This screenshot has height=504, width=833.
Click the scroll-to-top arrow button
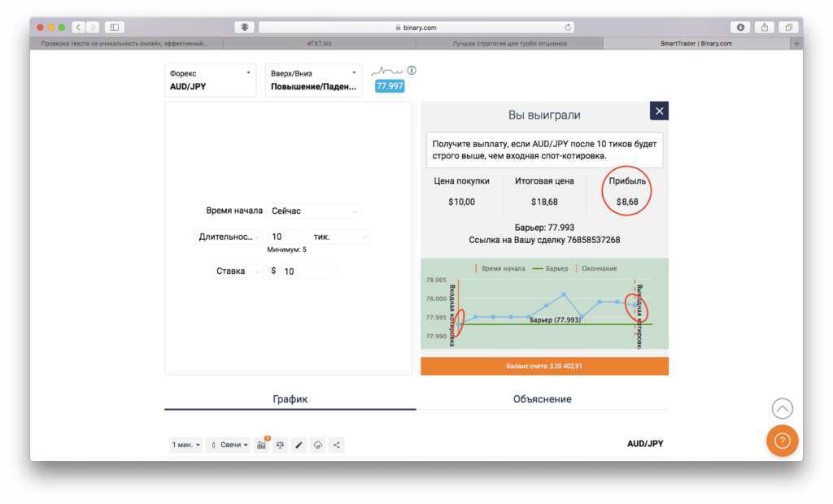click(x=782, y=408)
